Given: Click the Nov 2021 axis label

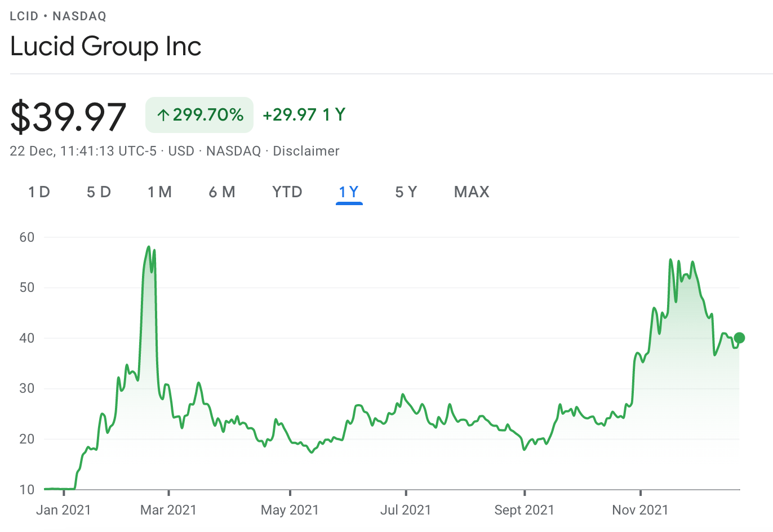Looking at the screenshot, I should (640, 510).
